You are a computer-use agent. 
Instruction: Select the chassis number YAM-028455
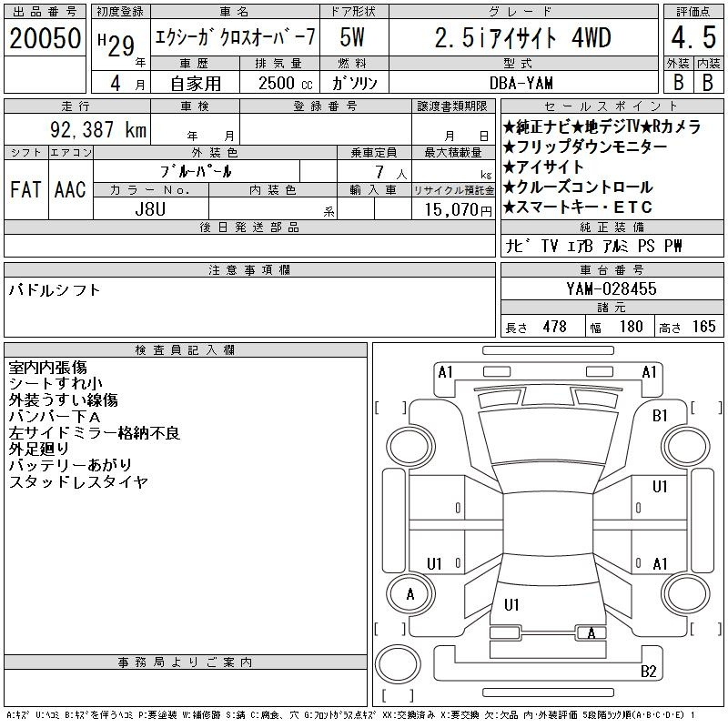[x=612, y=288]
